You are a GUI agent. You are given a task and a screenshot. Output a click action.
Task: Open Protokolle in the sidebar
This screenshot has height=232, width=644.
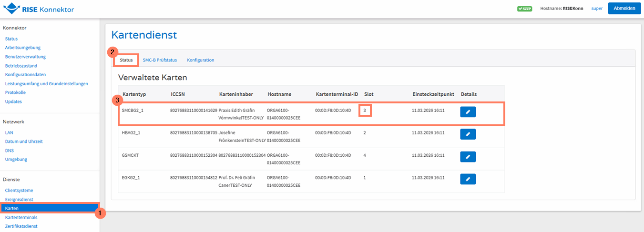(x=15, y=92)
